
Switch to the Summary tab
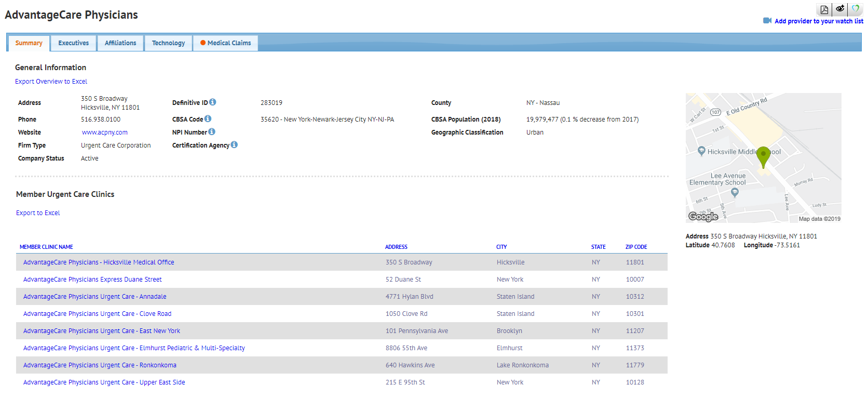coord(29,43)
